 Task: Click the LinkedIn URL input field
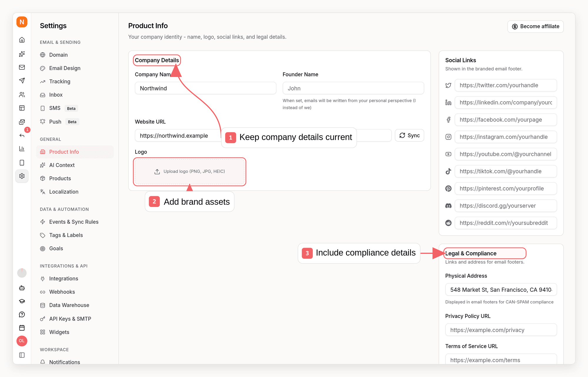pos(506,102)
